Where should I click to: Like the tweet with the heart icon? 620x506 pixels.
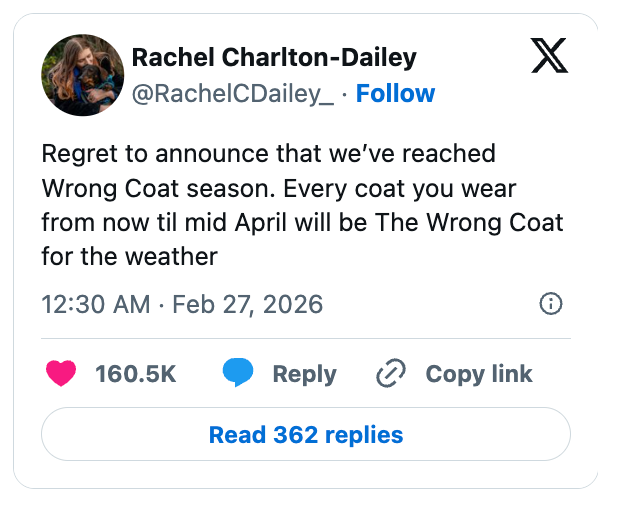coord(62,374)
